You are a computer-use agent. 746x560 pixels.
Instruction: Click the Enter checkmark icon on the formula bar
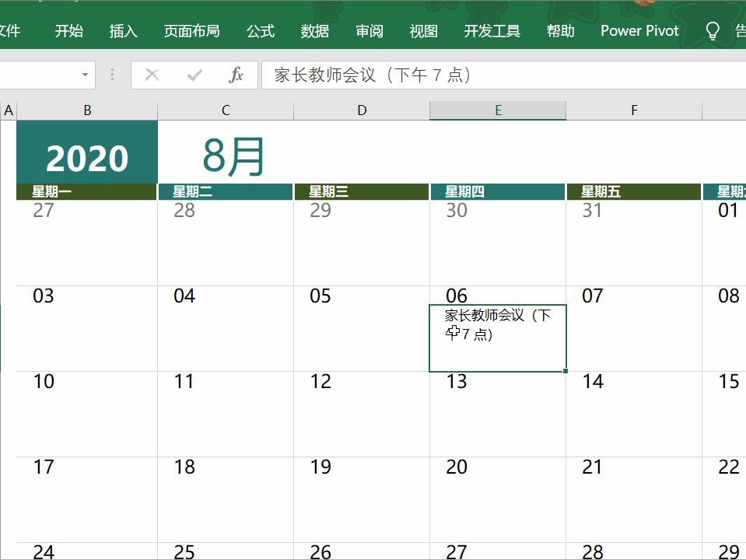[x=193, y=75]
